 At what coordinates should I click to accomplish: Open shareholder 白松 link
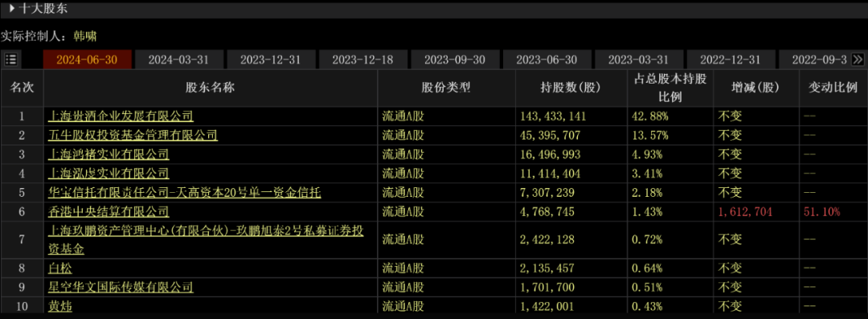point(60,268)
